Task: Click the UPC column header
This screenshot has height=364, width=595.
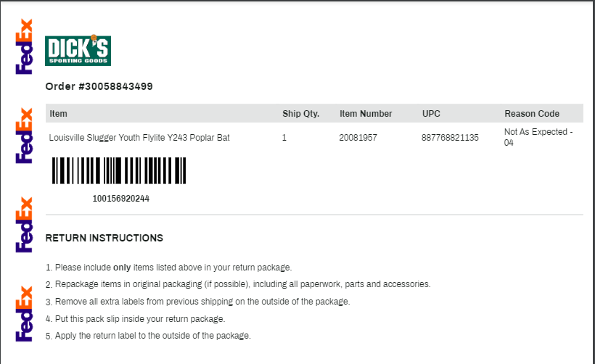Action: (x=431, y=114)
